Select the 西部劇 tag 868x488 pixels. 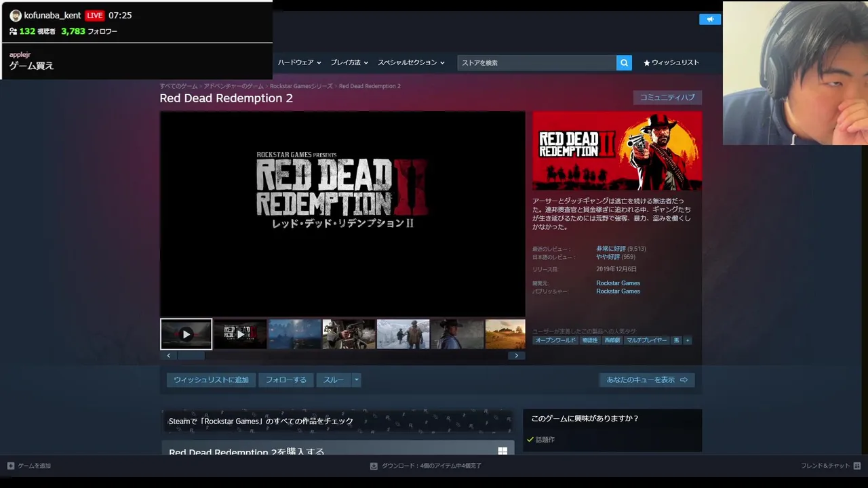pyautogui.click(x=612, y=340)
